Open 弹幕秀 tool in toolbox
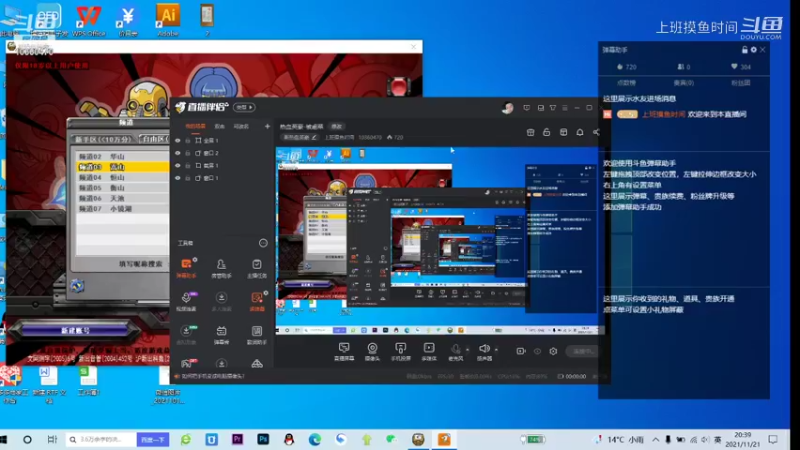 click(221, 335)
